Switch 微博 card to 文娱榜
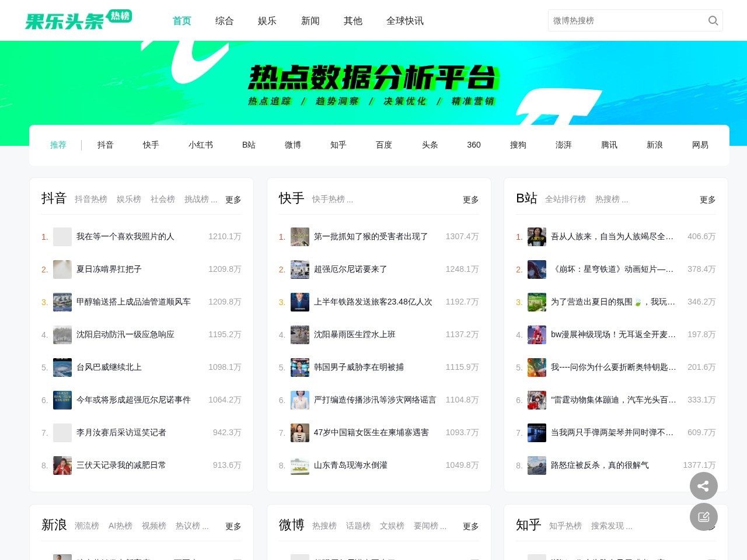747x560 pixels. click(x=392, y=526)
